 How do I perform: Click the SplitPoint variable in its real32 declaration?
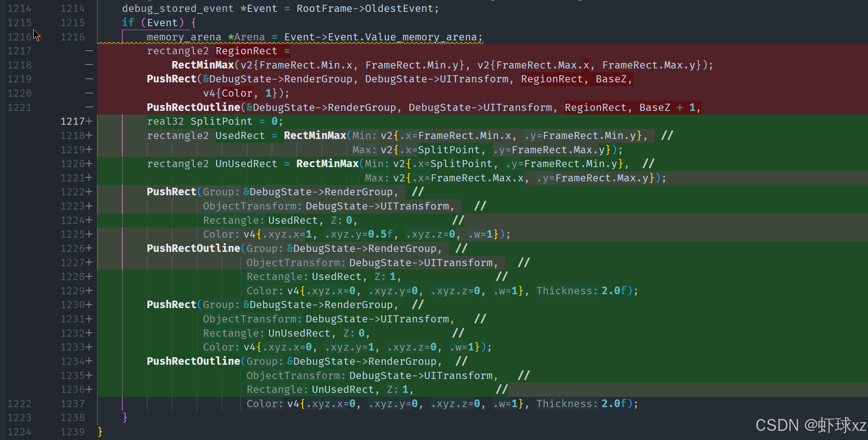(x=221, y=121)
